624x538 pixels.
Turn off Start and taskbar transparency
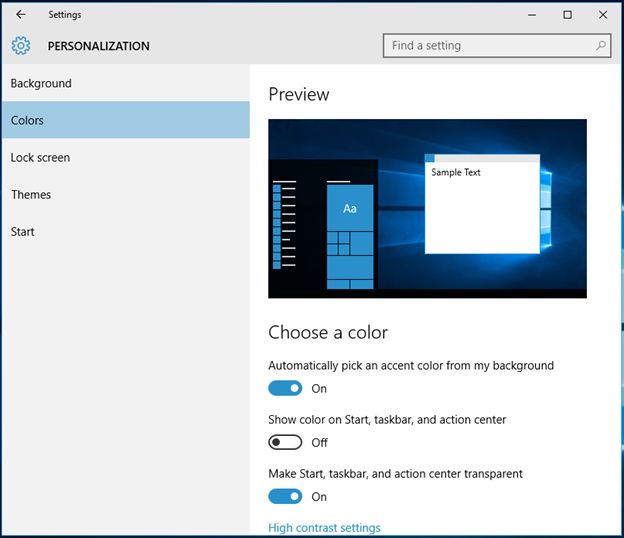click(x=285, y=496)
